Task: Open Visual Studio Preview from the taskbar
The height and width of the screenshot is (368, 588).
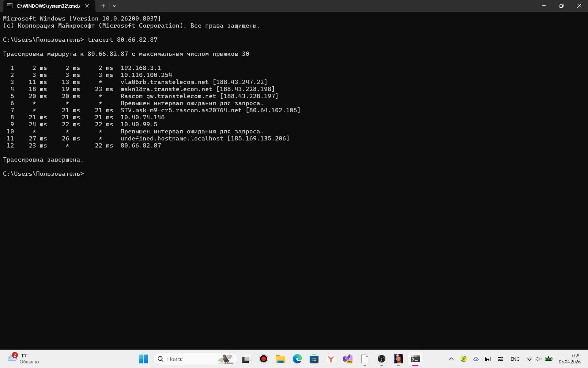Action: coord(348,359)
